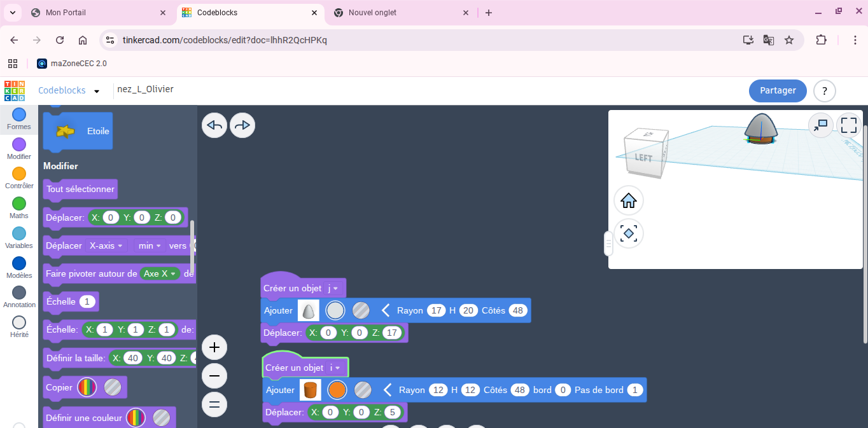Image resolution: width=868 pixels, height=428 pixels.
Task: Open the X-axis dropdown in Déplacer block
Action: (106, 245)
